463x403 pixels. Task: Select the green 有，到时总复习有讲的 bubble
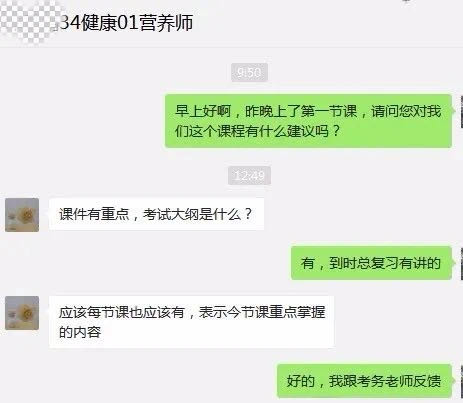point(371,263)
